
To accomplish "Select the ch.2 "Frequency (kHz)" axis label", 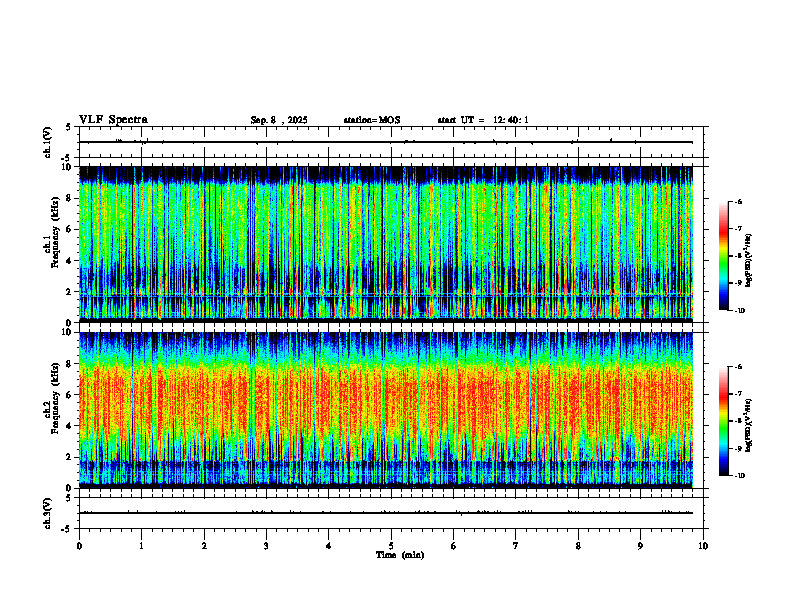I will click(55, 397).
